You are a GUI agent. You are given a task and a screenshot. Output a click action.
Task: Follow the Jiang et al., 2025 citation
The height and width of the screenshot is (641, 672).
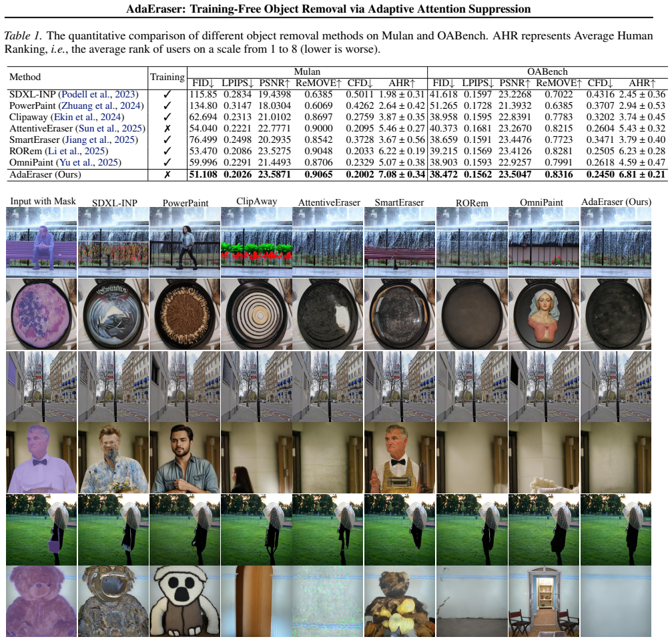[100, 140]
